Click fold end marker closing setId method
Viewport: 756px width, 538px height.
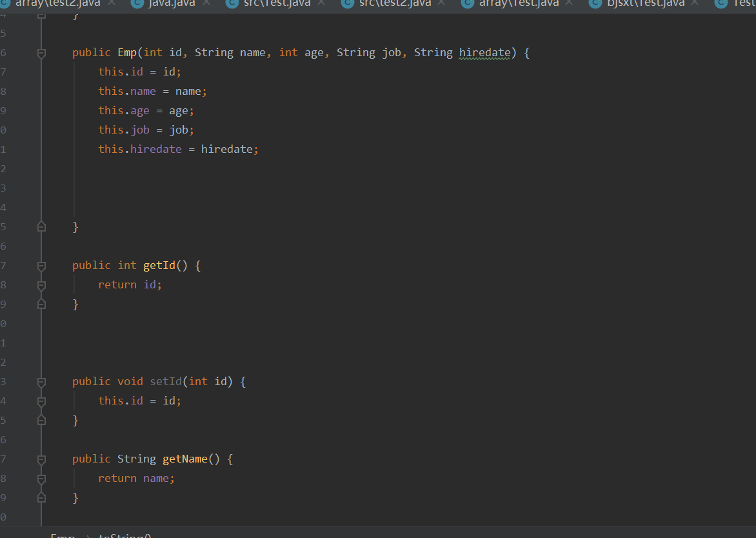click(x=41, y=420)
